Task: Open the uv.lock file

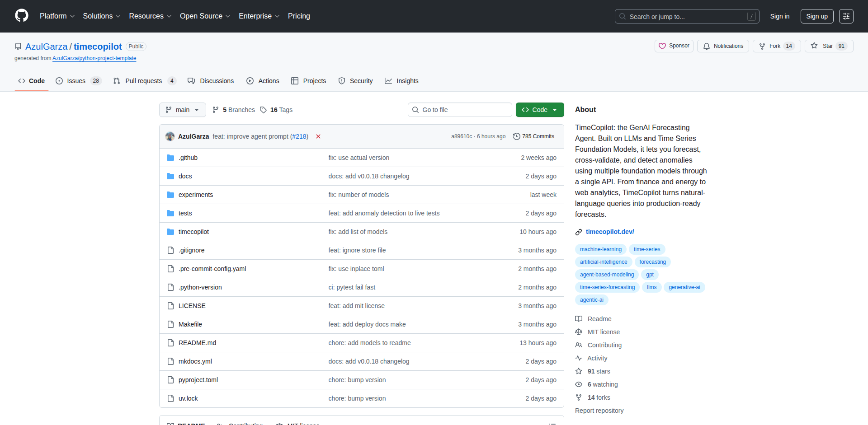Action: coord(188,398)
